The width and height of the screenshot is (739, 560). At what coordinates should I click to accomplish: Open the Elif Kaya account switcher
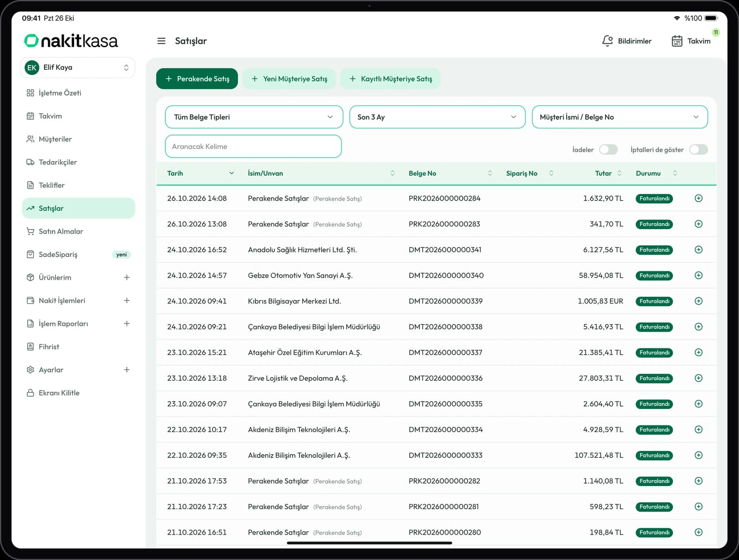(78, 67)
